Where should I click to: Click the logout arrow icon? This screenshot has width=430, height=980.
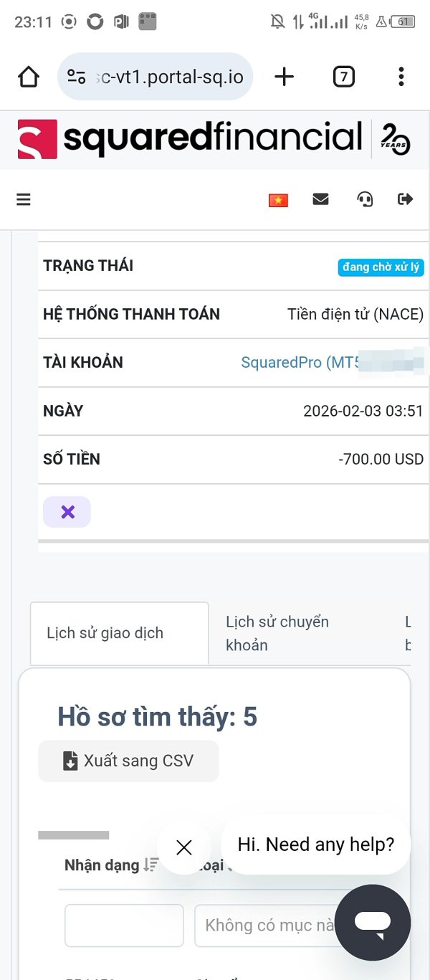click(x=406, y=199)
